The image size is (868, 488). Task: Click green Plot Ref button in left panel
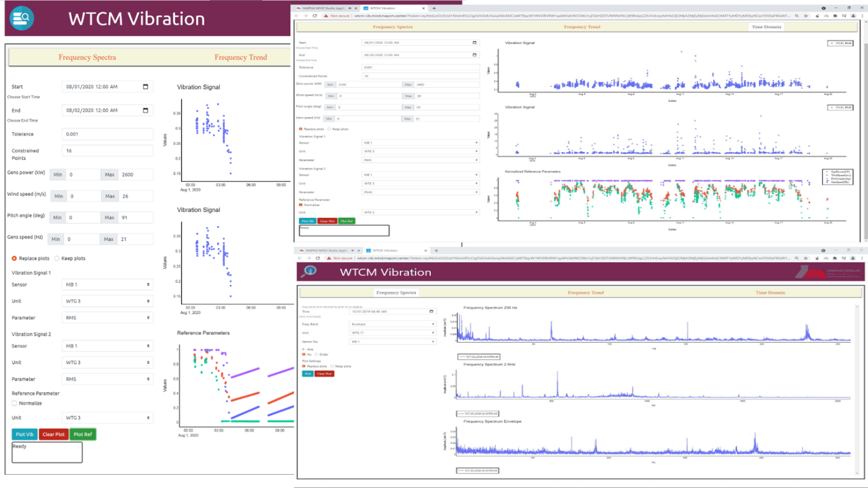pyautogui.click(x=83, y=434)
